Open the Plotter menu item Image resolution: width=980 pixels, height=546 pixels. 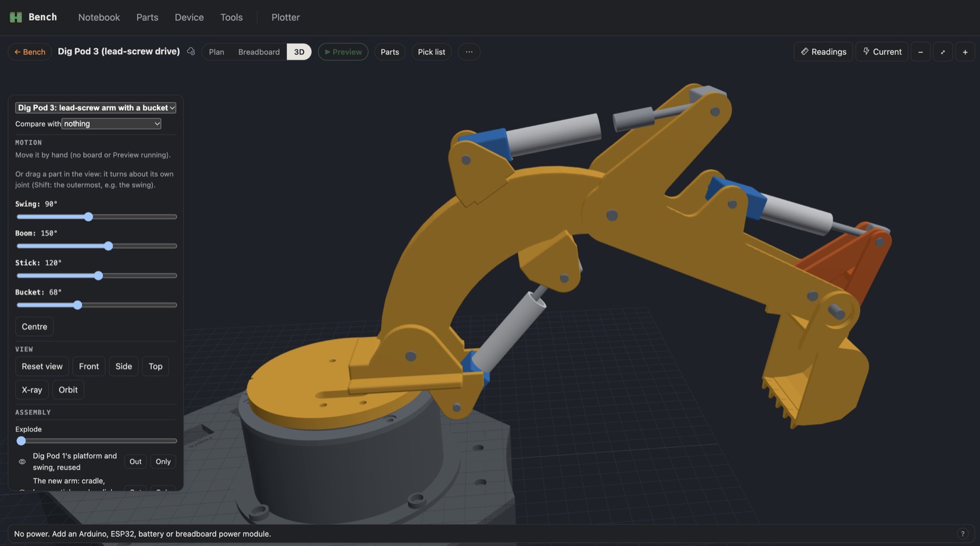[285, 17]
